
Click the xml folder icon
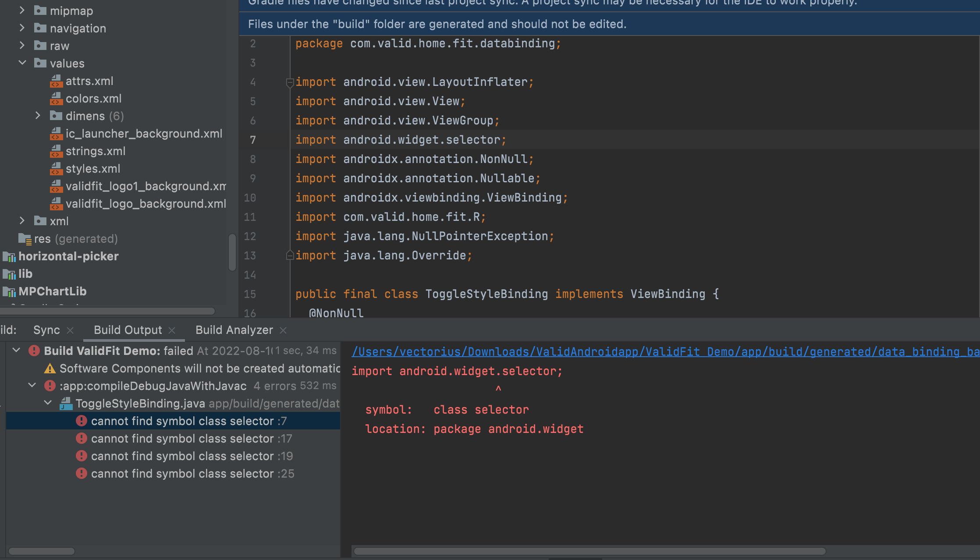coord(40,221)
